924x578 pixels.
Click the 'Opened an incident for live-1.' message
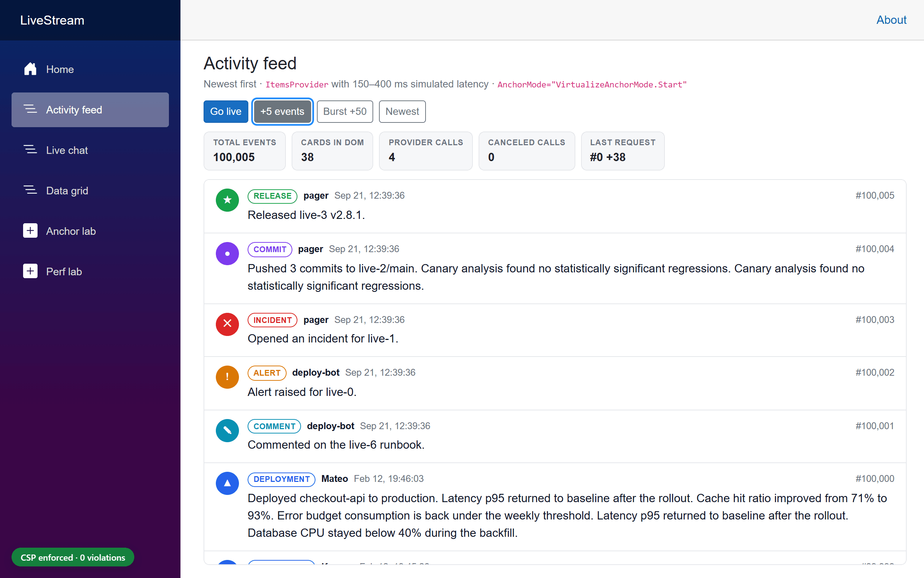pyautogui.click(x=323, y=339)
